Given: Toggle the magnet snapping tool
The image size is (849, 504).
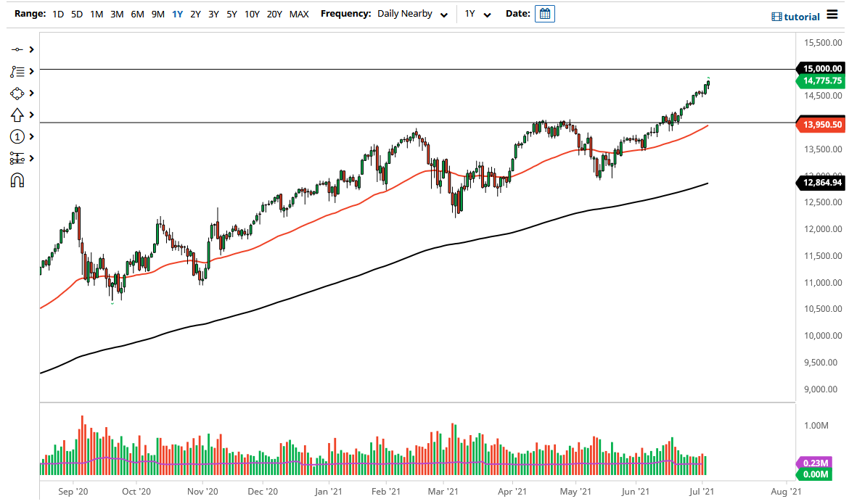Looking at the screenshot, I should pyautogui.click(x=16, y=179).
